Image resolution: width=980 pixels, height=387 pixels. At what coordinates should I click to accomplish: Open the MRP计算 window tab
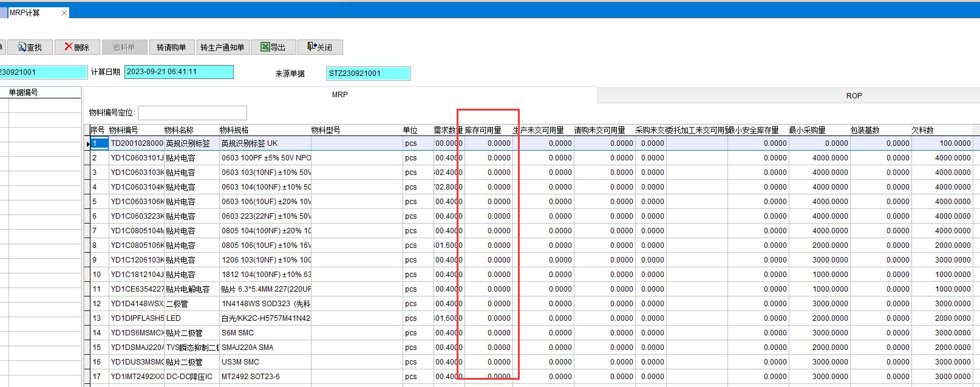(26, 13)
